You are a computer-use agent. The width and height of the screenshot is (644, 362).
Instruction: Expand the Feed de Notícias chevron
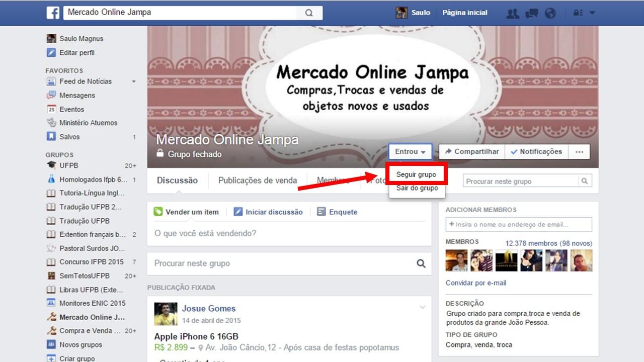click(134, 81)
